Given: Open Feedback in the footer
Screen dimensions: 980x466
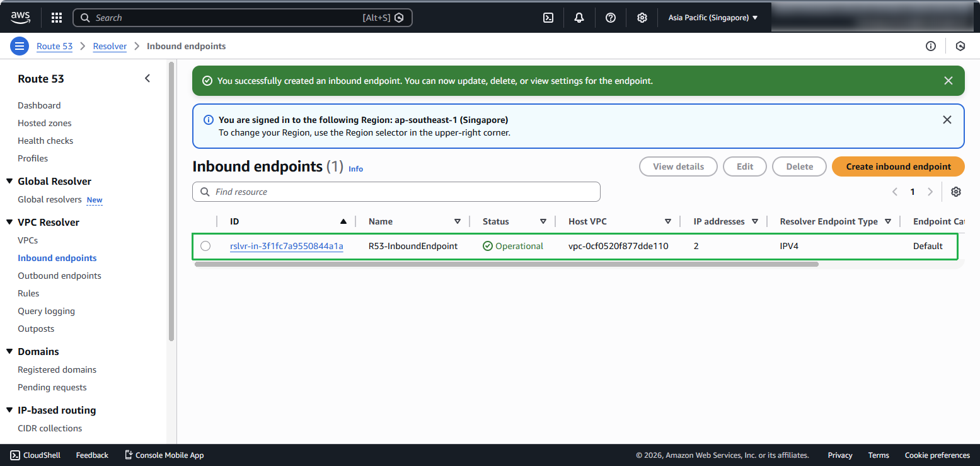Looking at the screenshot, I should (x=92, y=455).
